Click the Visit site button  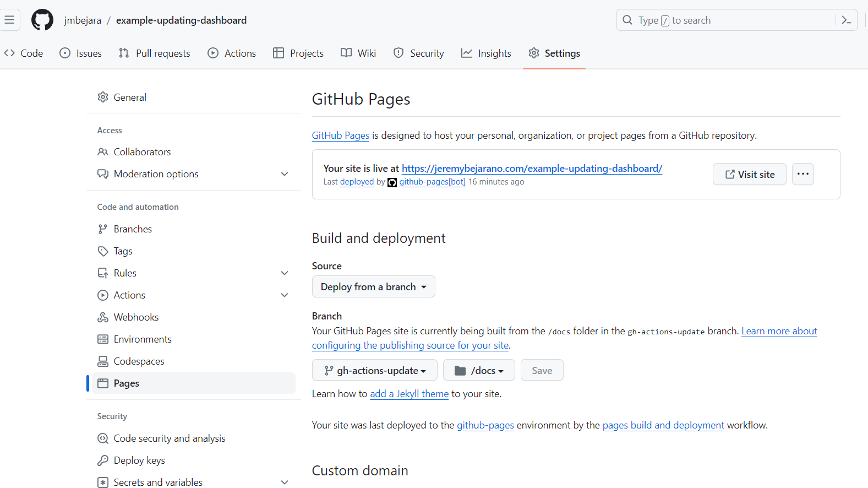point(749,175)
